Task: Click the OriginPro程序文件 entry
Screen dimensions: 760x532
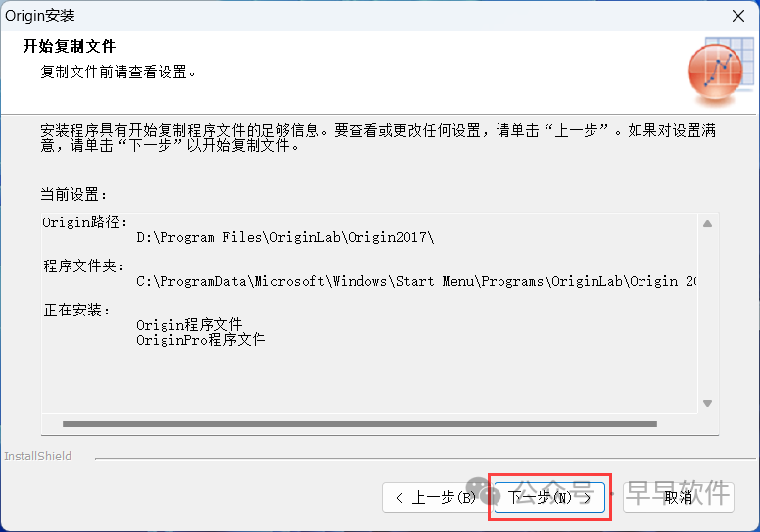Action: pyautogui.click(x=201, y=339)
